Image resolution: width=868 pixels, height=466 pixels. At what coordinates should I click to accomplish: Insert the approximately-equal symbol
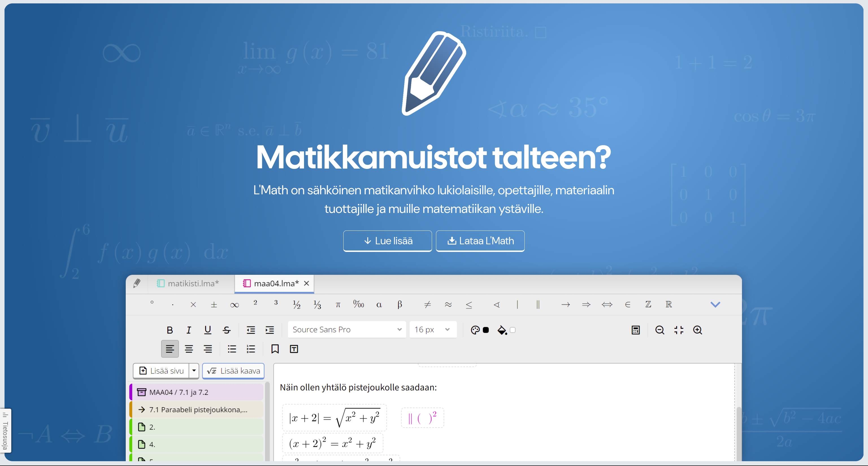448,305
